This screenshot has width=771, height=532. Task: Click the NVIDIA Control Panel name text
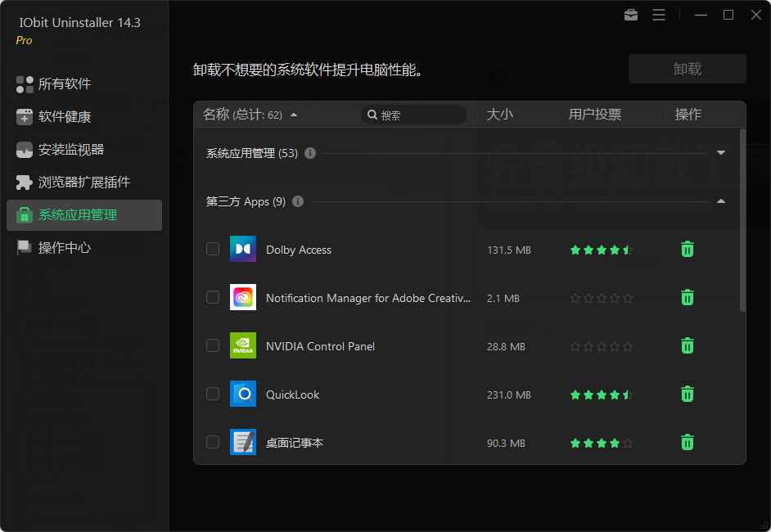pos(320,346)
